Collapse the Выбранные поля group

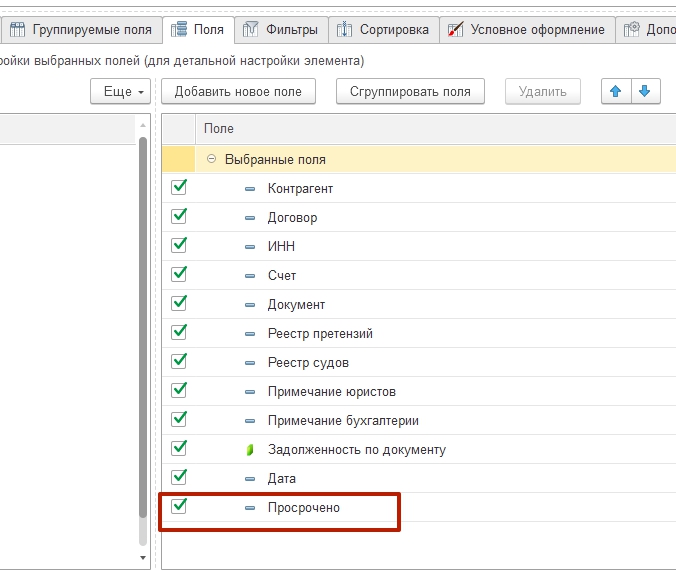[x=211, y=159]
